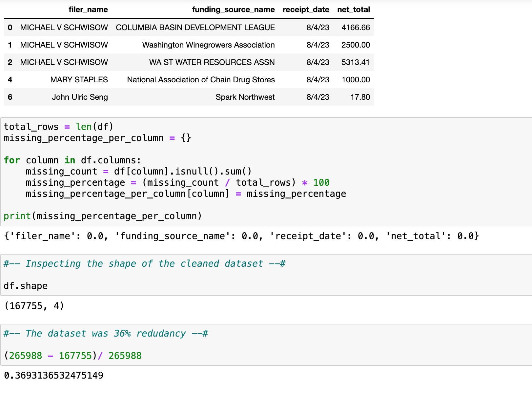Click the 0.3693136532475149 output value
Image resolution: width=532 pixels, height=393 pixels.
click(x=54, y=375)
